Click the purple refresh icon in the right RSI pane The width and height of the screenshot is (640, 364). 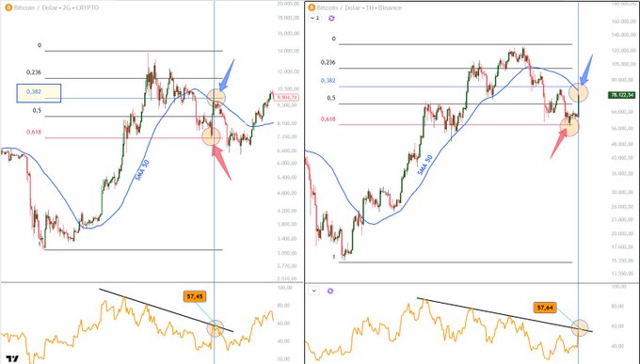coord(330,291)
